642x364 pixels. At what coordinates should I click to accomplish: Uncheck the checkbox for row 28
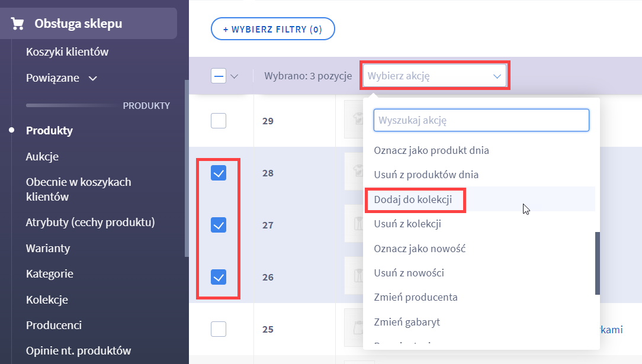[x=218, y=173]
